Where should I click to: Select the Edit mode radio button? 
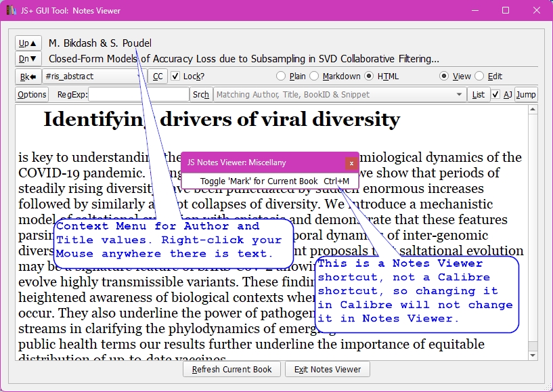tap(479, 77)
